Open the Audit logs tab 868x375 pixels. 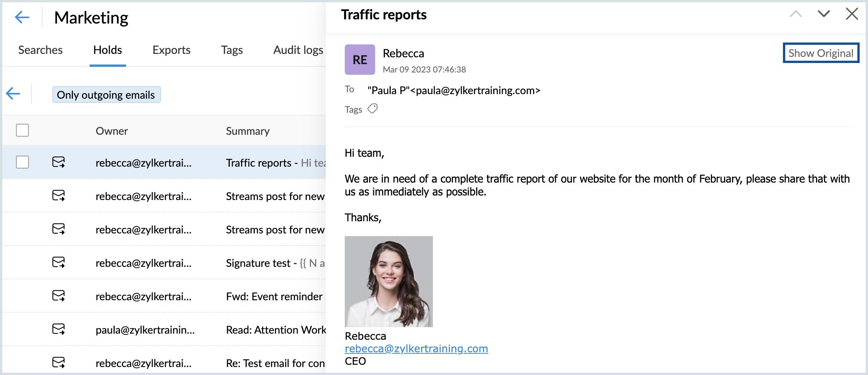[x=298, y=50]
